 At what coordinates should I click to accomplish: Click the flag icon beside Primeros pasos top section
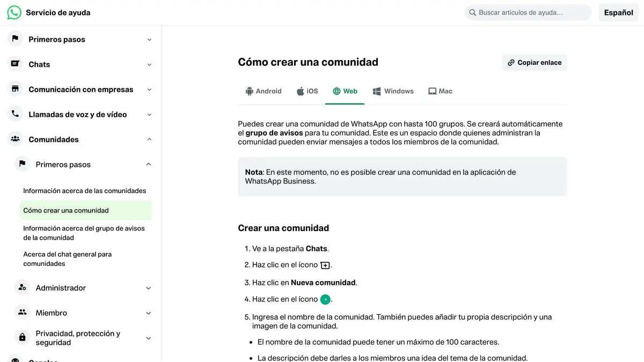(15, 39)
